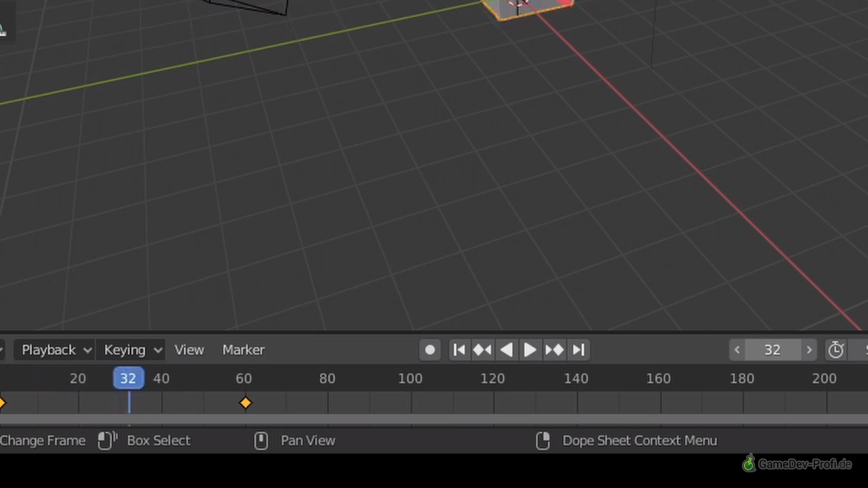Open the Marker menu
This screenshot has height=488, width=868.
tap(243, 350)
